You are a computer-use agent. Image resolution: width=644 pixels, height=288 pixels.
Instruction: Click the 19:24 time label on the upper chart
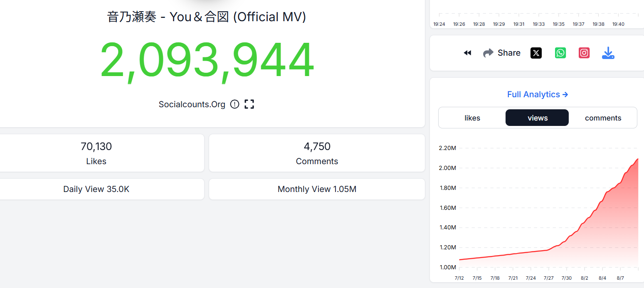coord(439,24)
